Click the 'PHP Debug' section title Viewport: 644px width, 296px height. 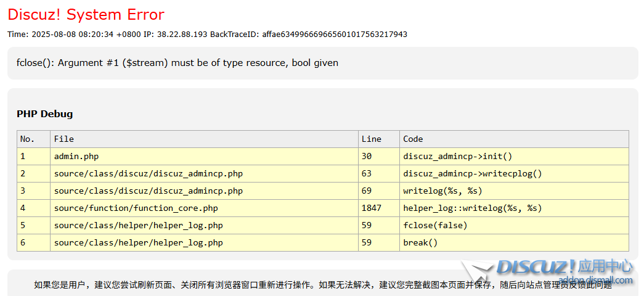(45, 114)
